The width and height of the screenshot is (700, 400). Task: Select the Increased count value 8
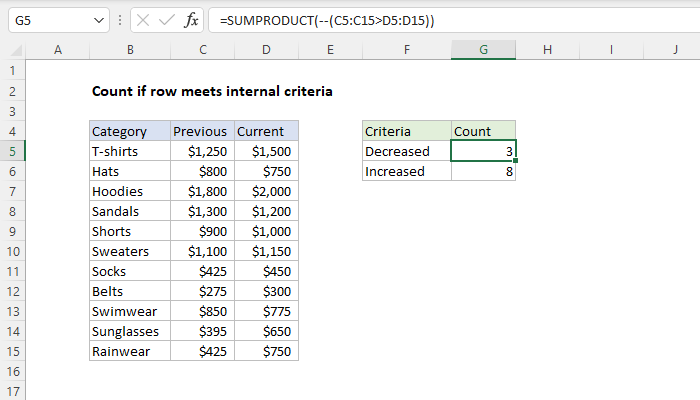click(x=484, y=171)
